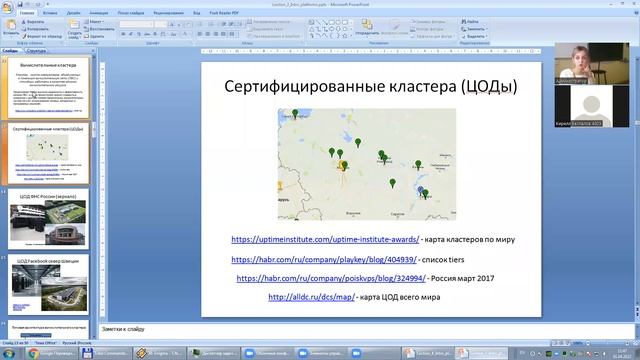This screenshot has width=640, height=360.
Task: Open the Рецензирование ribbon tab
Action: (169, 13)
